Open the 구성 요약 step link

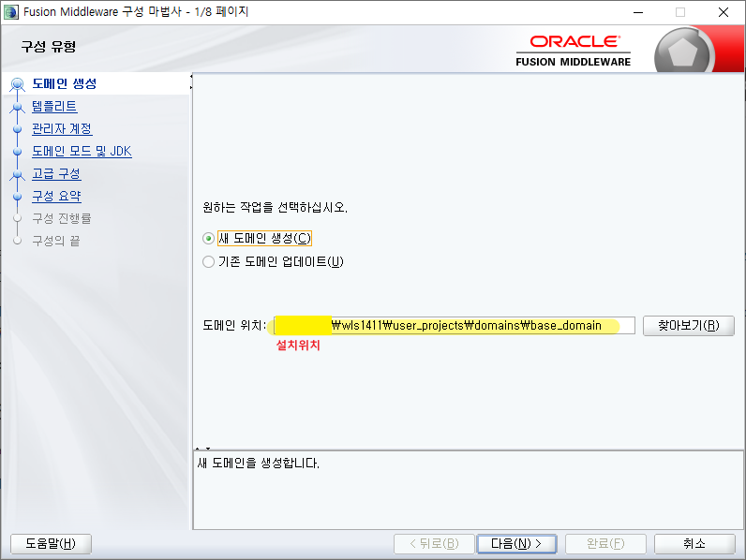point(56,196)
